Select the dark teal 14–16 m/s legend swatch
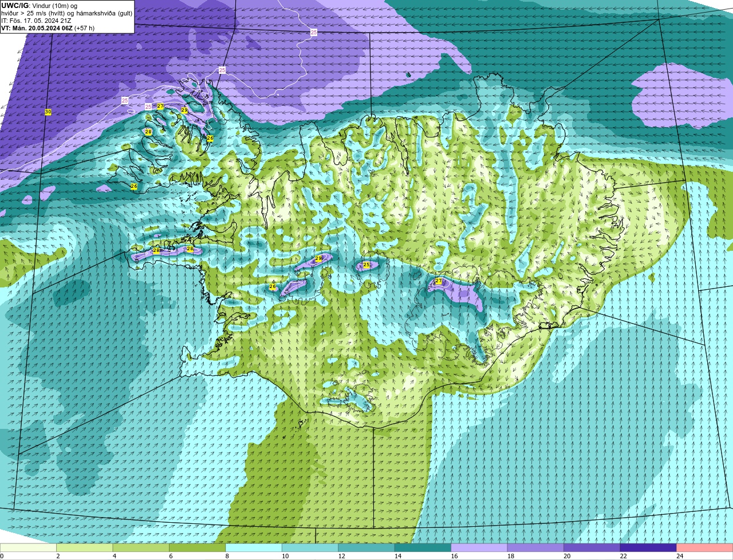The image size is (733, 560). (423, 547)
